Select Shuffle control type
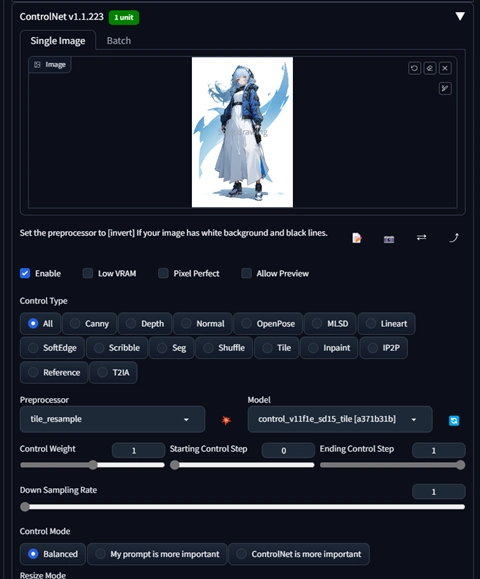Image resolution: width=480 pixels, height=579 pixels. [224, 348]
